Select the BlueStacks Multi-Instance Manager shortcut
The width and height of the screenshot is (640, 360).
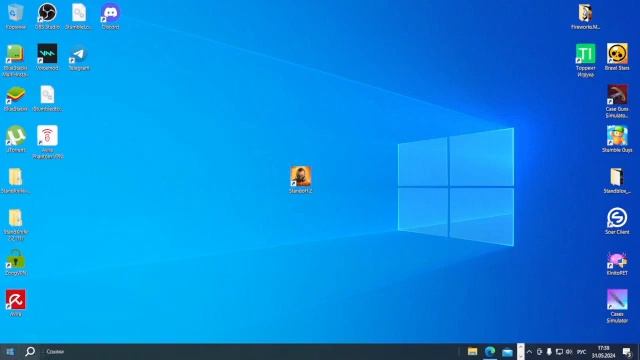click(16, 54)
